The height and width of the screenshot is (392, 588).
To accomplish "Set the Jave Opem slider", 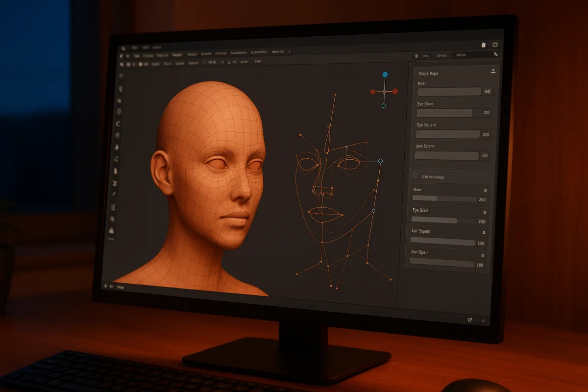I will point(446,156).
